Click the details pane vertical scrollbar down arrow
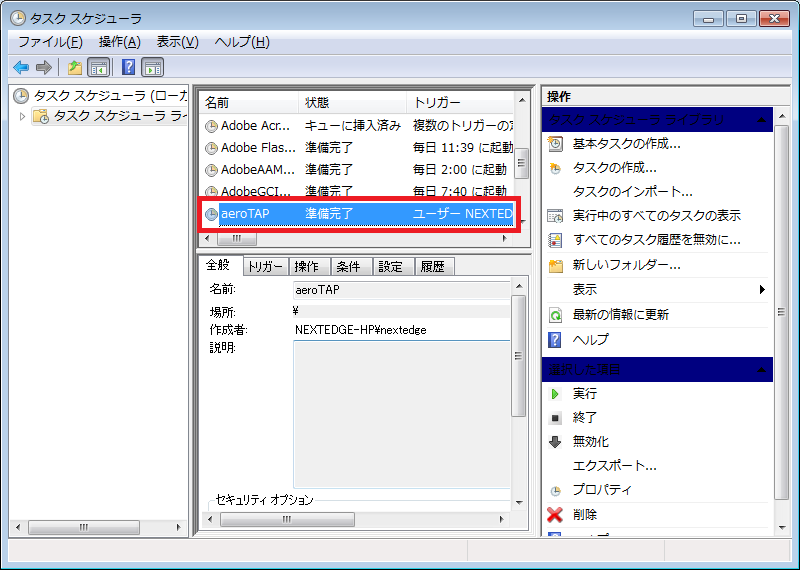Image resolution: width=800 pixels, height=570 pixels. click(519, 503)
